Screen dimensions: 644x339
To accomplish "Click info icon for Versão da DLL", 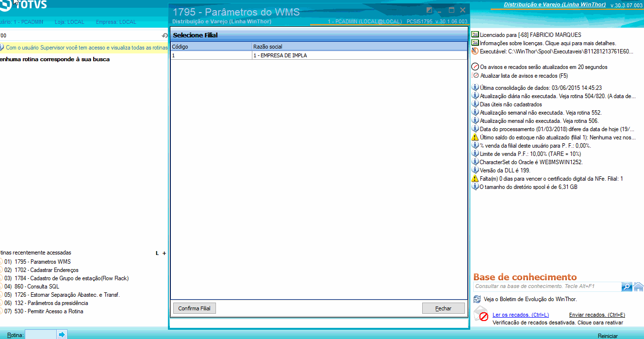I will 475,170.
